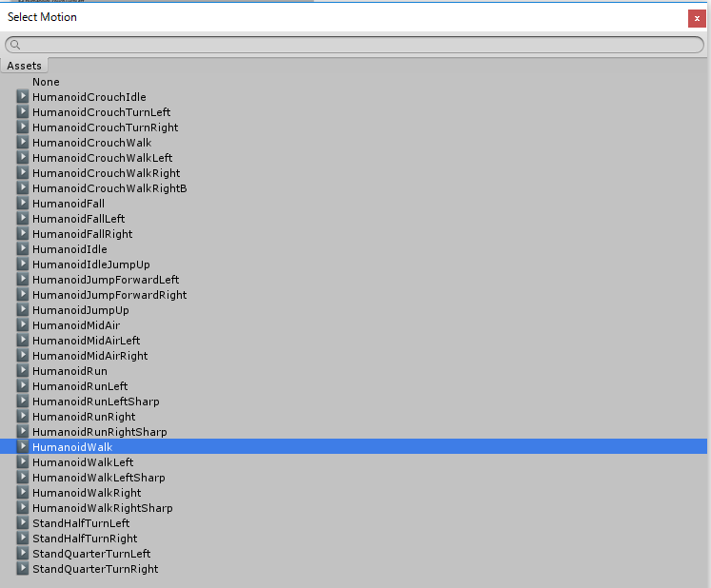Click the magnifier icon in search bar

coord(15,45)
